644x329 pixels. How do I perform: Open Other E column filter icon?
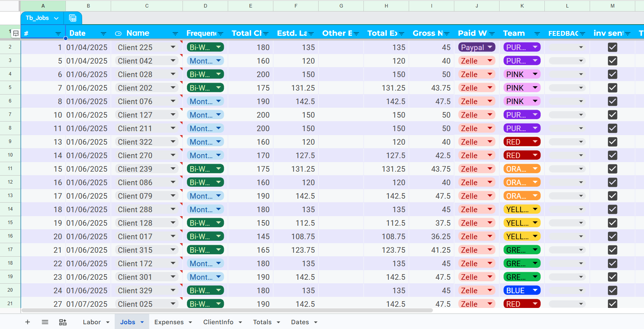click(356, 33)
